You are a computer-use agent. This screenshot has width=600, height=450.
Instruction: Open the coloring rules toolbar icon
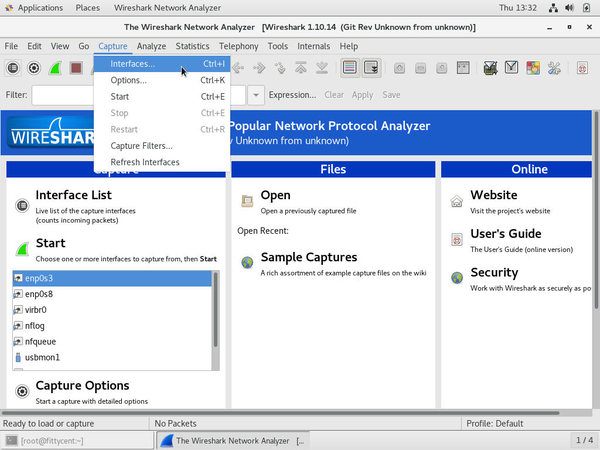point(533,68)
